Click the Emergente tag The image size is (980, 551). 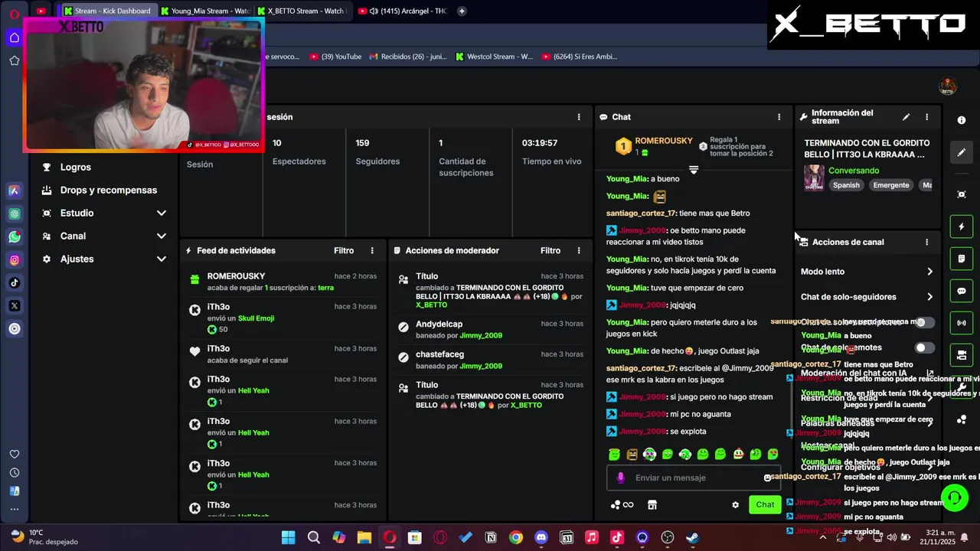[x=891, y=185]
